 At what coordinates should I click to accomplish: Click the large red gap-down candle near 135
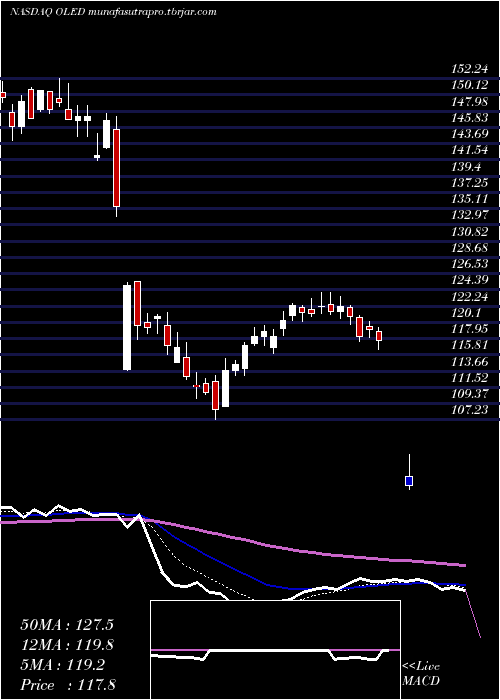point(117,168)
